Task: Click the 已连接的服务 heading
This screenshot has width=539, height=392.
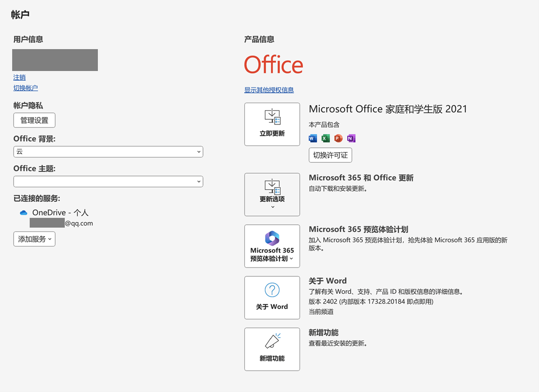Action: click(37, 198)
